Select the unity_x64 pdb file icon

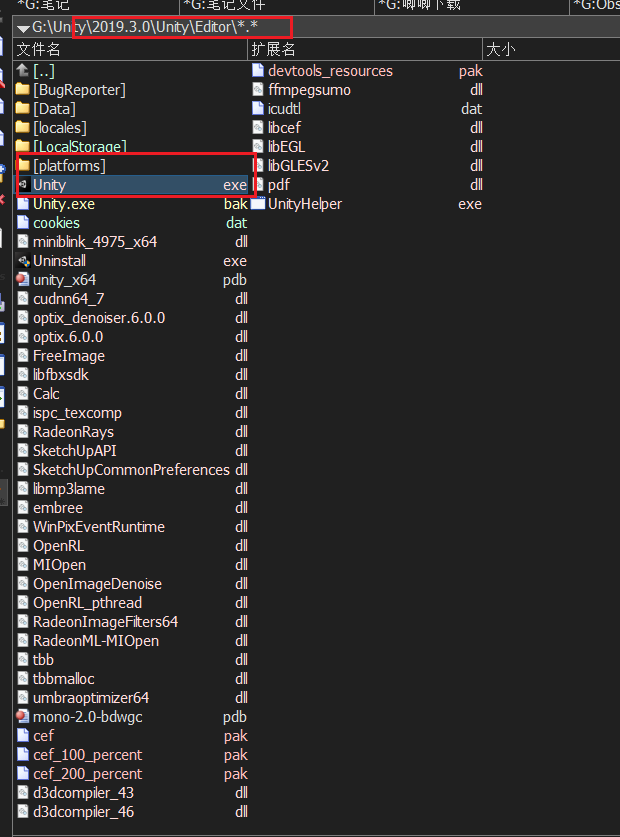[x=23, y=280]
